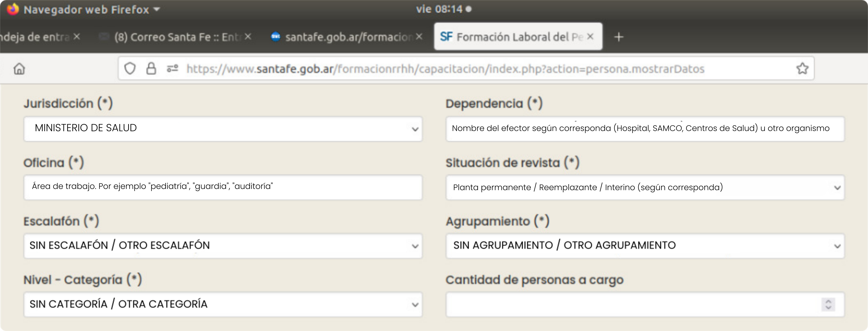Close the Formación Laboral tab
Image resolution: width=868 pixels, height=331 pixels.
coord(590,37)
